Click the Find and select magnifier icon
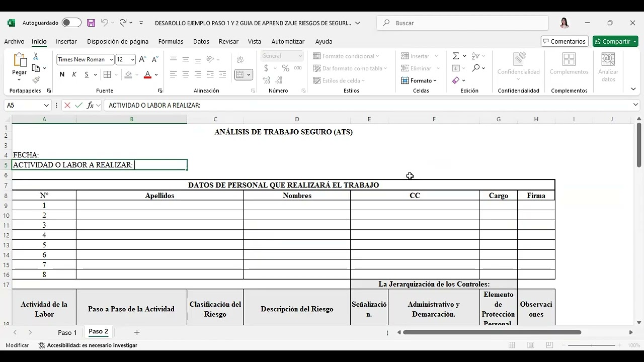 coord(476,68)
